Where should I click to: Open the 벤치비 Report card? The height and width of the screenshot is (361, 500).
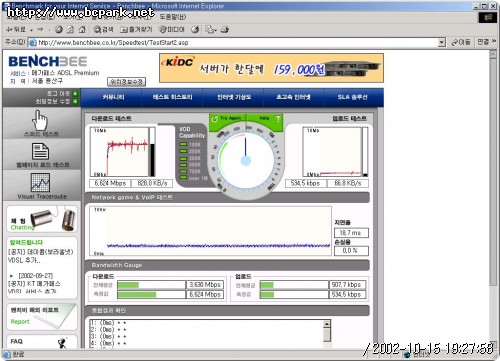(42, 316)
